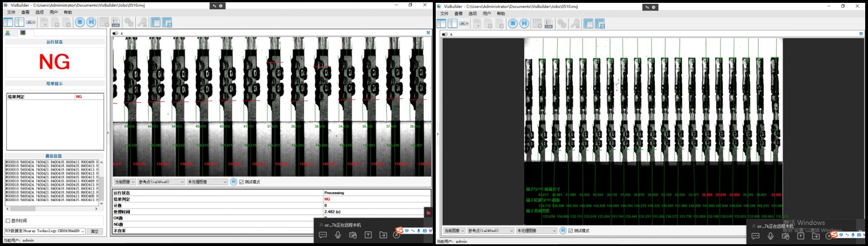The width and height of the screenshot is (868, 246).
Task: Click microphone icon in left remote-control bar
Action: coord(338,235)
